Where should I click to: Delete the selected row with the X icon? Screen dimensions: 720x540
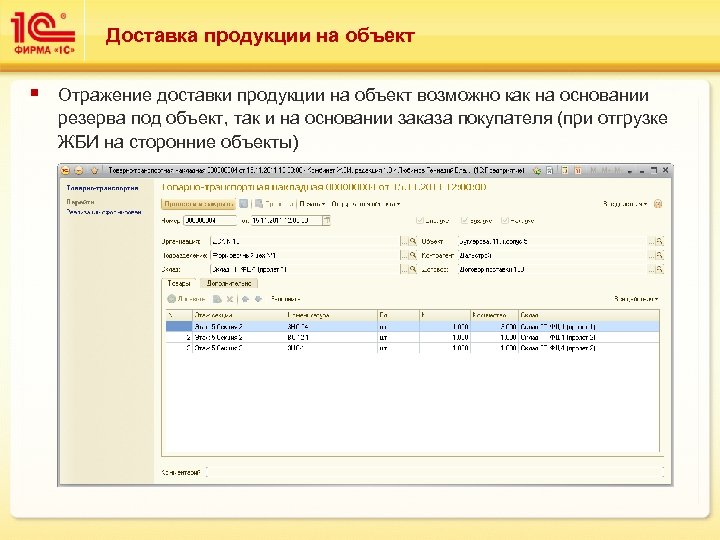pyautogui.click(x=230, y=299)
